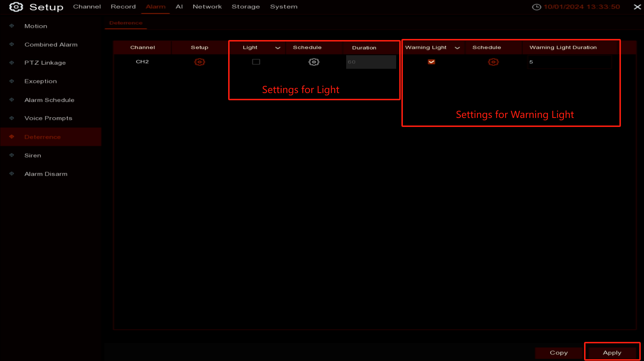644x361 pixels.
Task: Open the Channel menu tab
Action: (87, 7)
